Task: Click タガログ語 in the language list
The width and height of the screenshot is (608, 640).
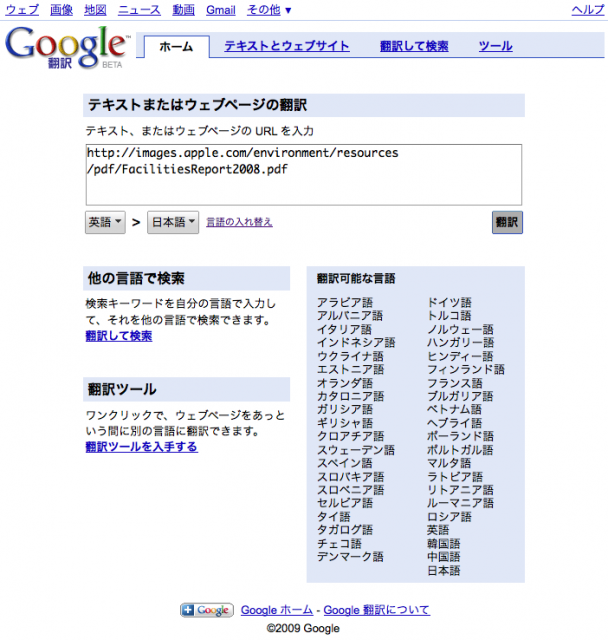Action: pos(345,530)
